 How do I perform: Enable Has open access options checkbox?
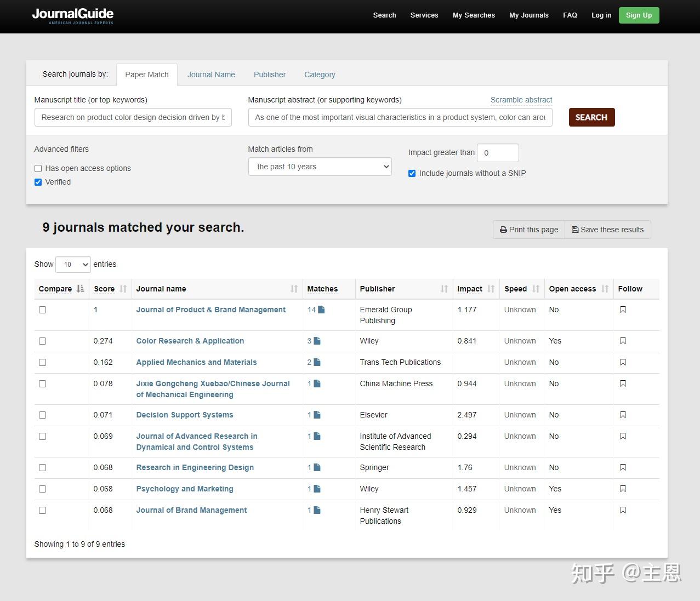(x=38, y=168)
